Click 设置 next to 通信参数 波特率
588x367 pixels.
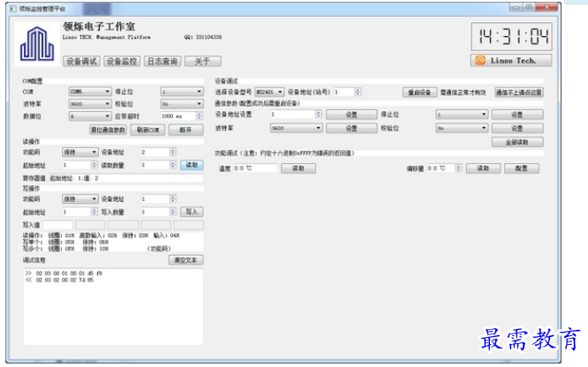click(x=351, y=128)
